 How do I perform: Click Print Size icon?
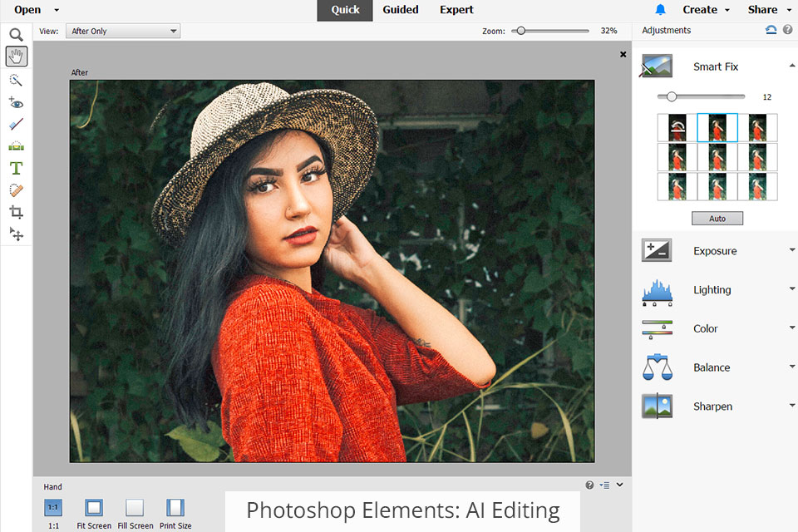click(x=175, y=508)
